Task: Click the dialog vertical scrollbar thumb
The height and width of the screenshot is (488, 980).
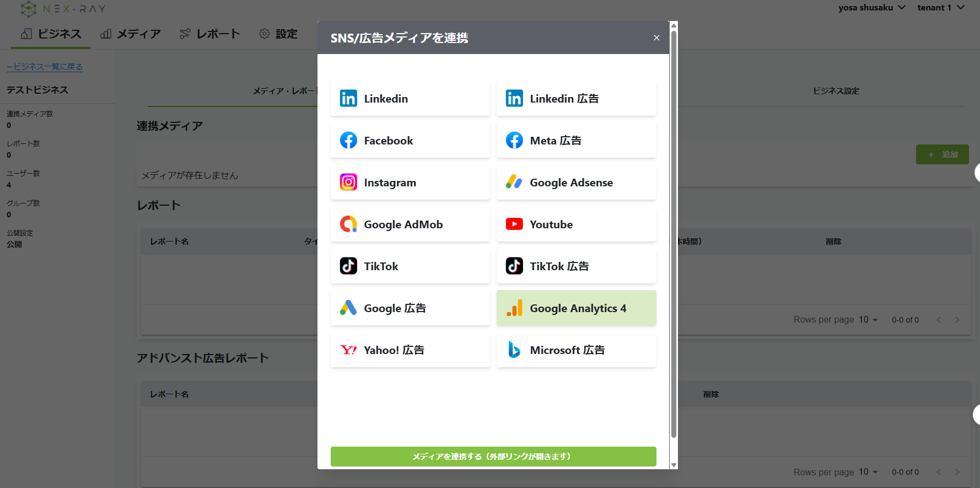Action: [x=674, y=234]
